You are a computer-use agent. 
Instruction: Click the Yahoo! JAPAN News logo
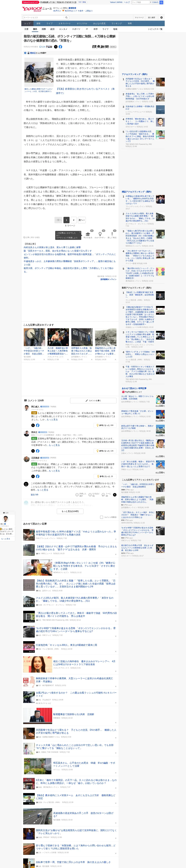(x=37, y=9)
